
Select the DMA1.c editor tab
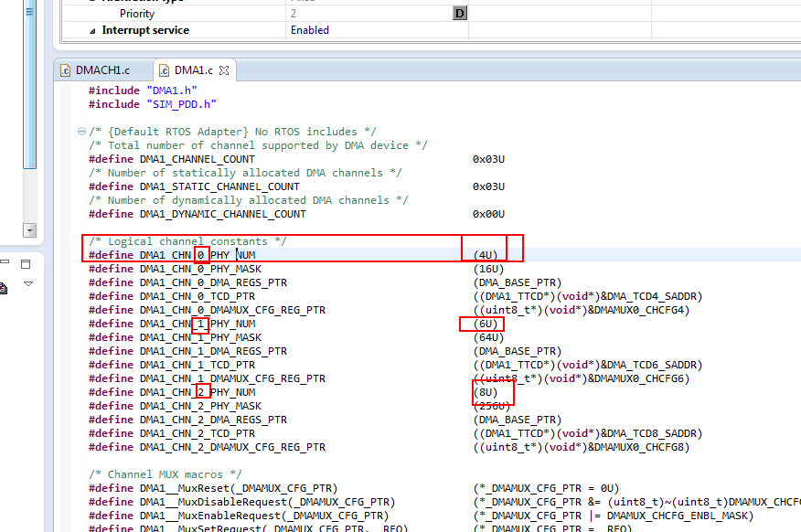click(193, 70)
